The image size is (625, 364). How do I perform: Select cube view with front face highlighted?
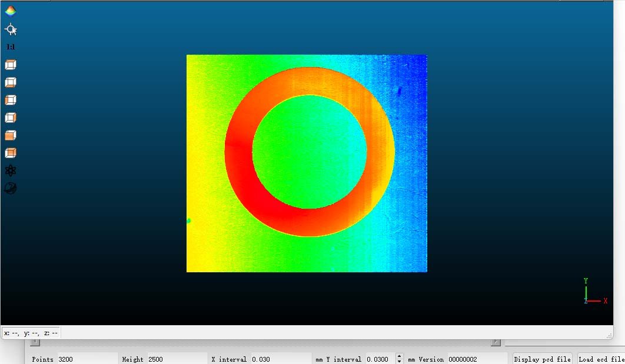pyautogui.click(x=11, y=135)
